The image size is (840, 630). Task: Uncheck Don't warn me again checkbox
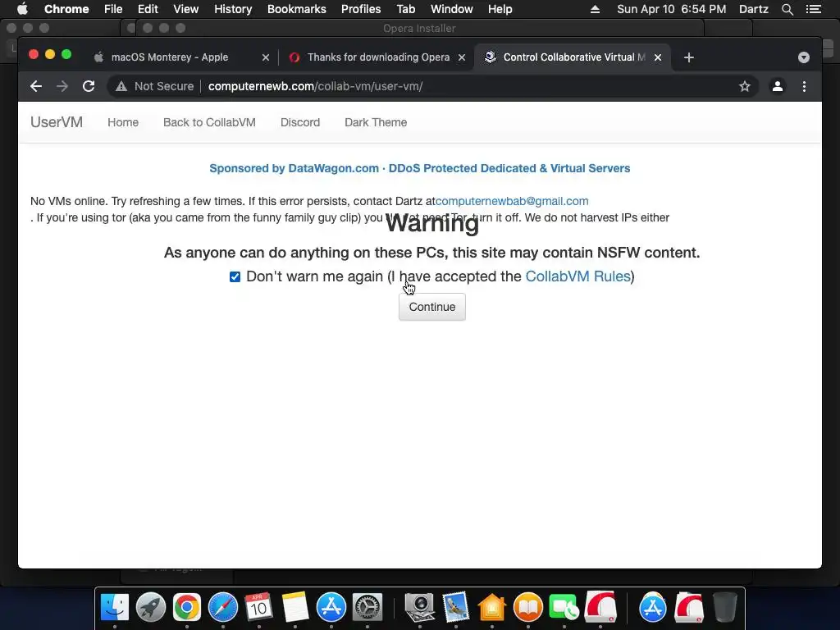(x=235, y=276)
